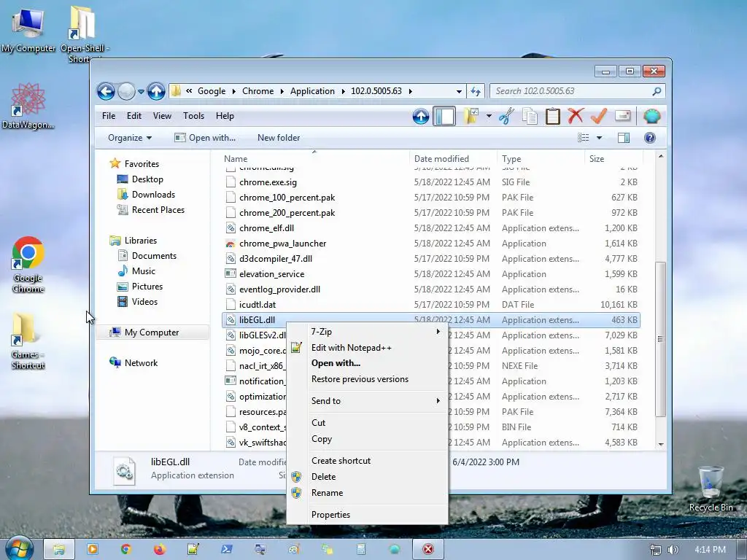
Task: Toggle the navigation pane toolbar icon
Action: click(444, 116)
